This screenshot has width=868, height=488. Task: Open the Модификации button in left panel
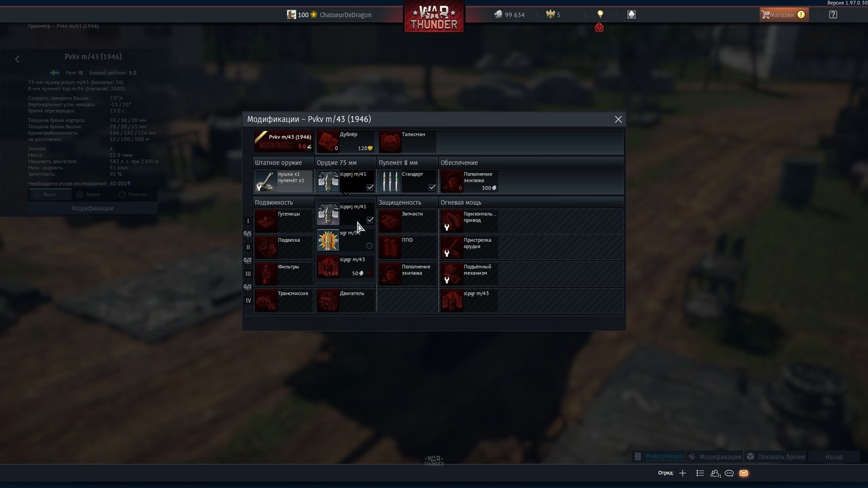(93, 209)
